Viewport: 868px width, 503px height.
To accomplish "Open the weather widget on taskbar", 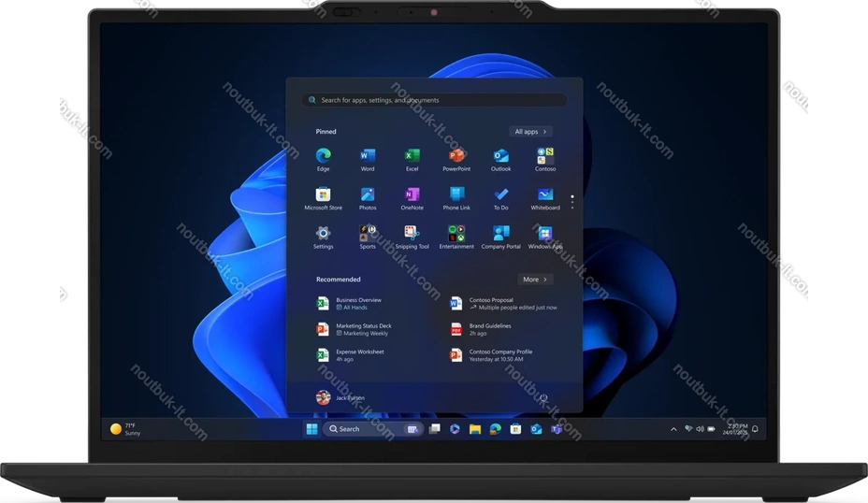I will 124,429.
